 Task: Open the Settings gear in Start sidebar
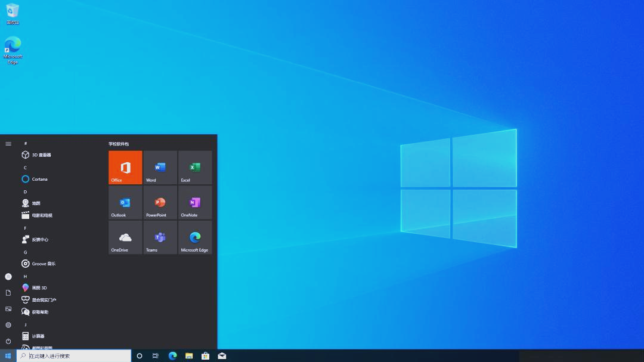point(8,324)
